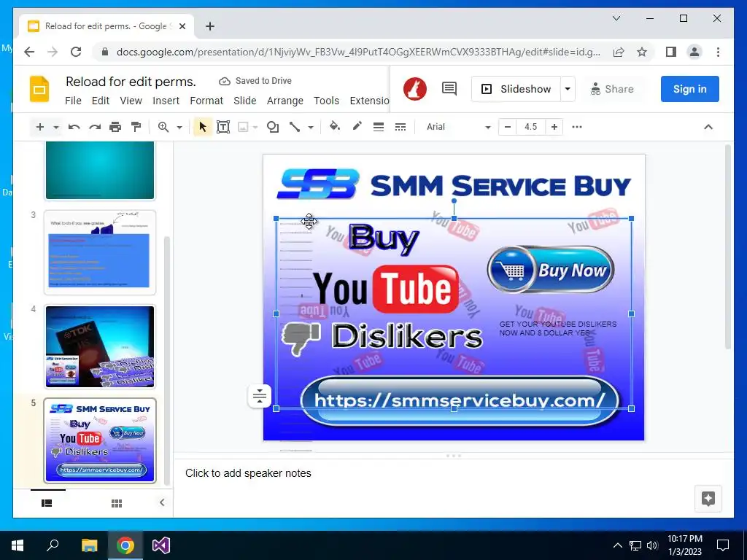Image resolution: width=747 pixels, height=560 pixels.
Task: Open the border color pencil
Action: [x=357, y=127]
